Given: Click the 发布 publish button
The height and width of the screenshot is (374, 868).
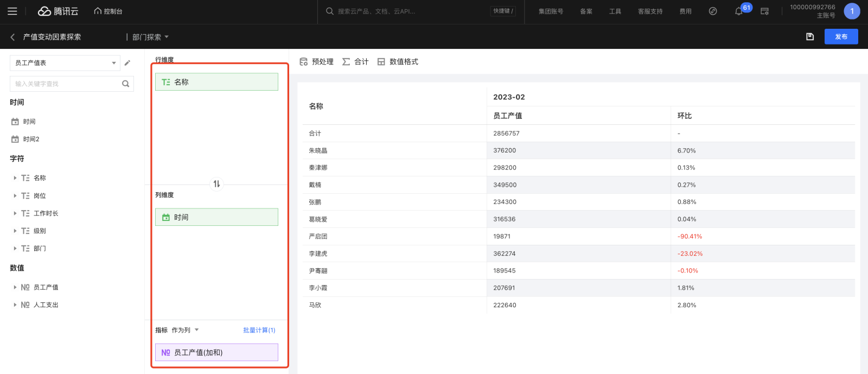Looking at the screenshot, I should (x=841, y=36).
